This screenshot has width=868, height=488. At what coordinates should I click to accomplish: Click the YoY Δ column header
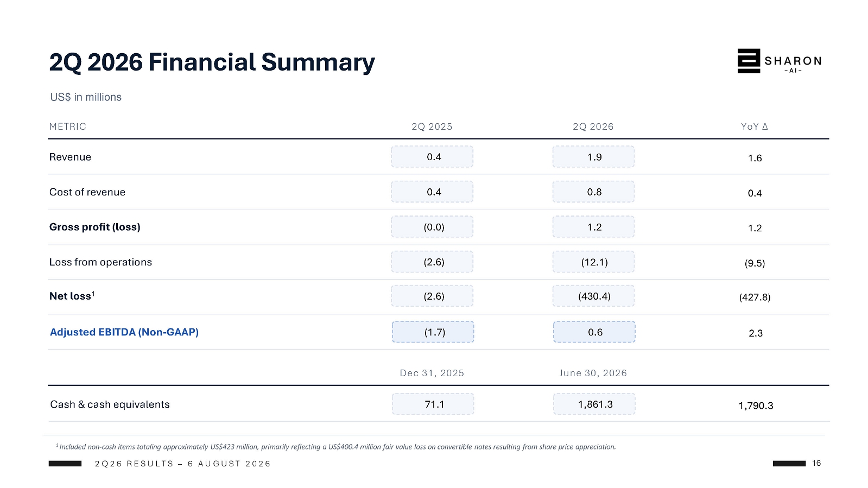pos(755,126)
